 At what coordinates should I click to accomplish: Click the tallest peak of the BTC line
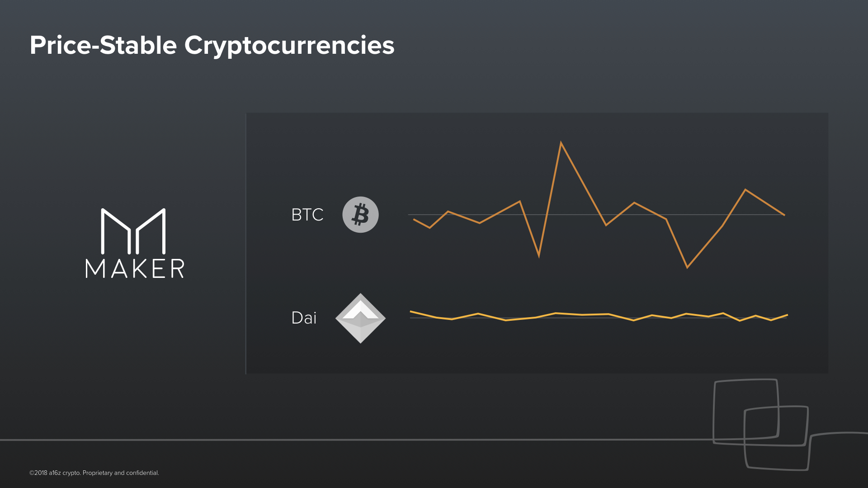pyautogui.click(x=561, y=143)
